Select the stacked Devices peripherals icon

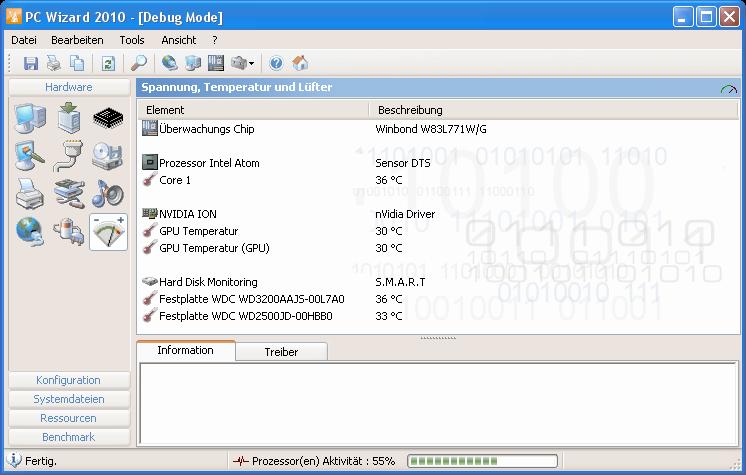pyautogui.click(x=69, y=194)
